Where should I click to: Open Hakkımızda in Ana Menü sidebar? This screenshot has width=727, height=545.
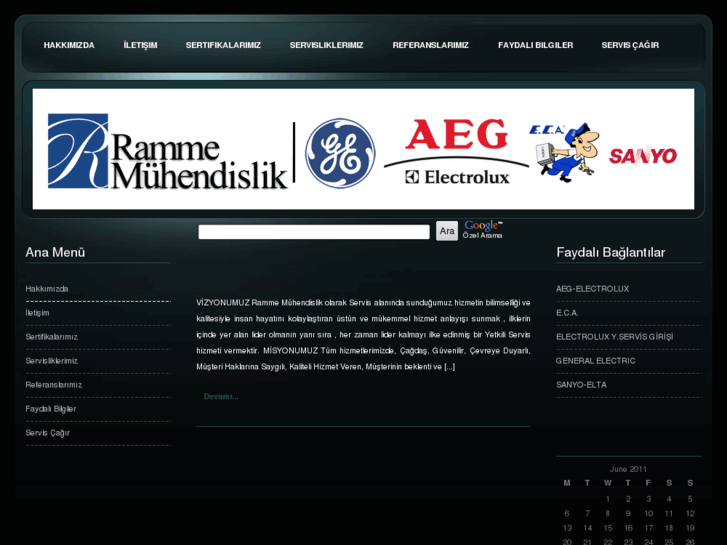point(47,289)
